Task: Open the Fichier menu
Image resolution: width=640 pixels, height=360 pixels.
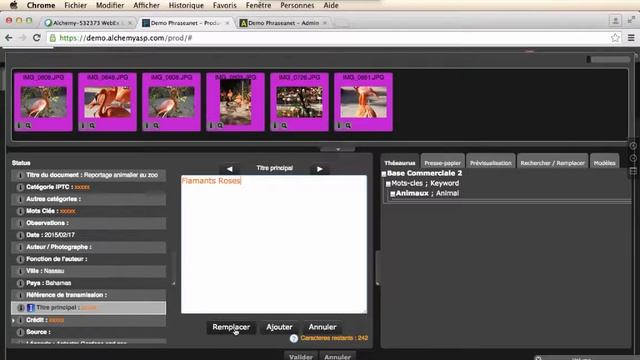Action: (x=76, y=5)
